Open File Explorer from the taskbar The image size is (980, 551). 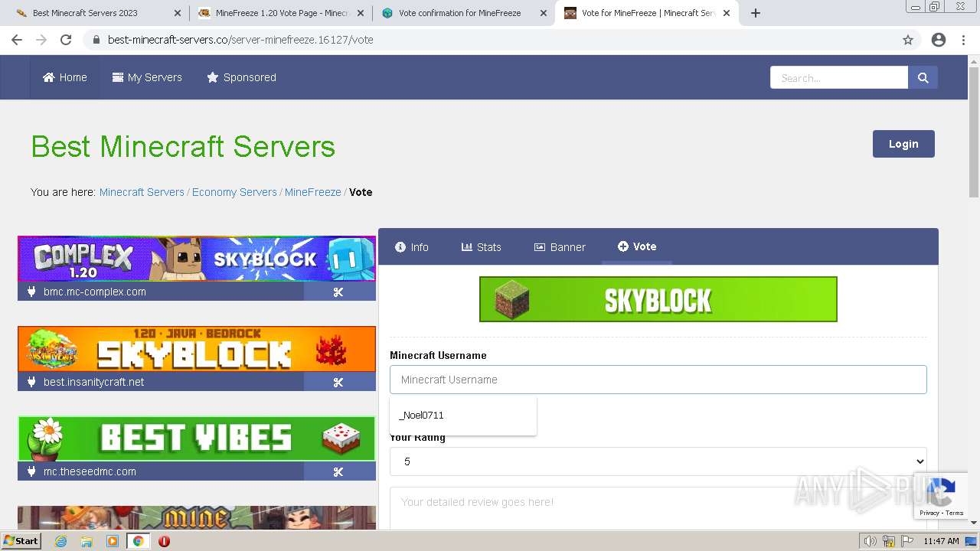87,541
